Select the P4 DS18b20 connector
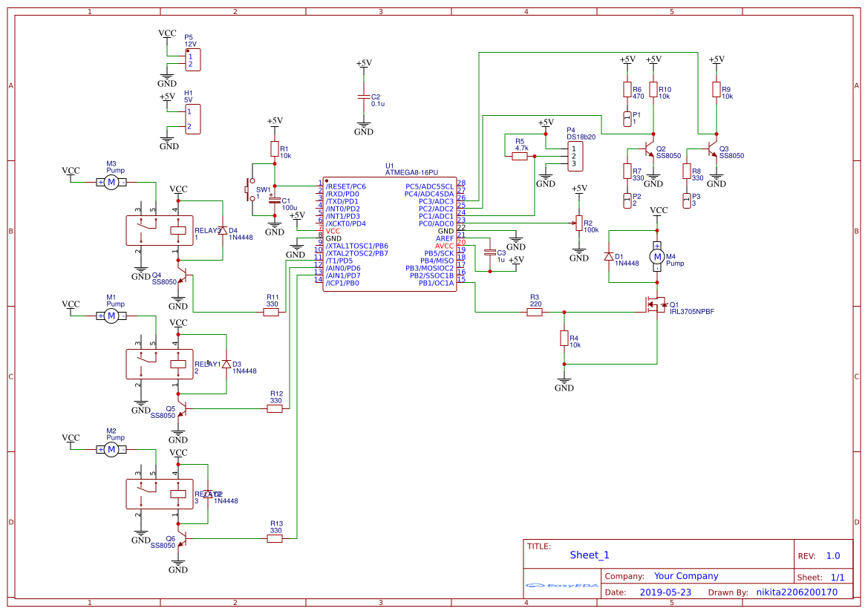Viewport: 868px width, 614px height. 575,156
